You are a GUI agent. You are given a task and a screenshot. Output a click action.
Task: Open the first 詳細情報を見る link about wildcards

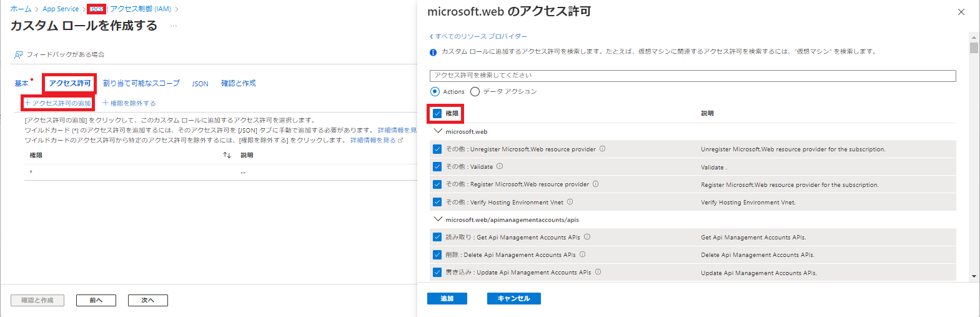click(397, 130)
